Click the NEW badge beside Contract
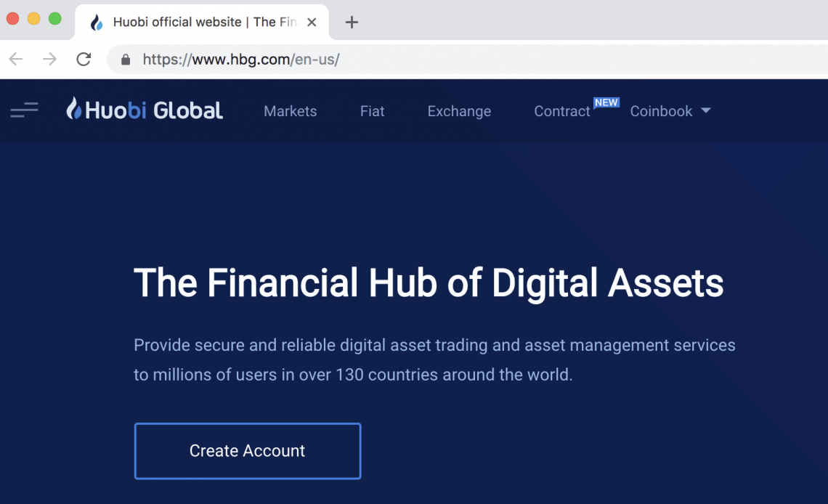828x504 pixels. (606, 102)
